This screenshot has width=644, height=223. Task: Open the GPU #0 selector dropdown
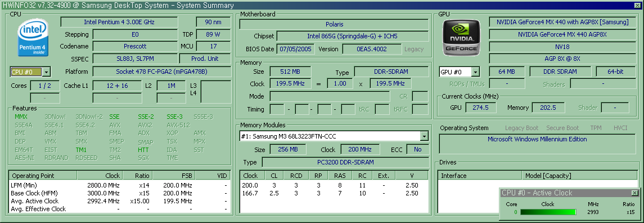[x=475, y=72]
